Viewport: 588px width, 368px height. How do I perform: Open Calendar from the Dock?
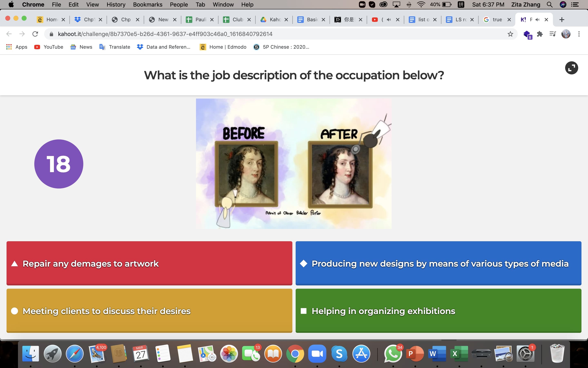pyautogui.click(x=141, y=353)
